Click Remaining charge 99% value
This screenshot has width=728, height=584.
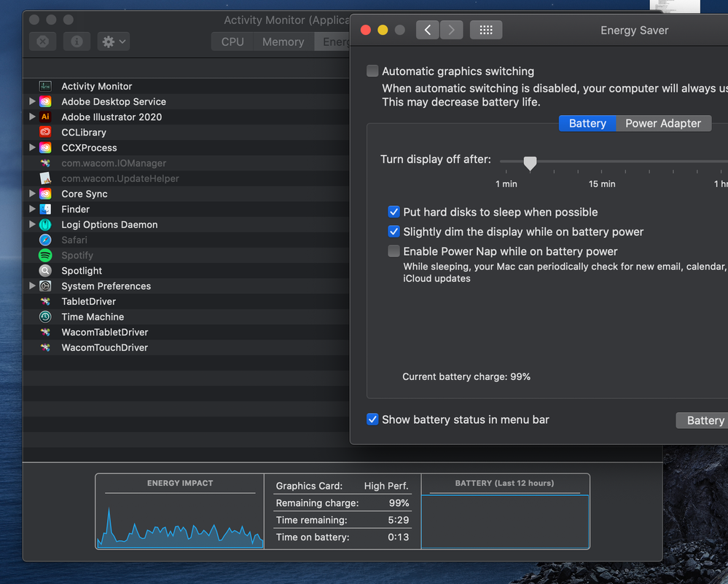pos(399,503)
